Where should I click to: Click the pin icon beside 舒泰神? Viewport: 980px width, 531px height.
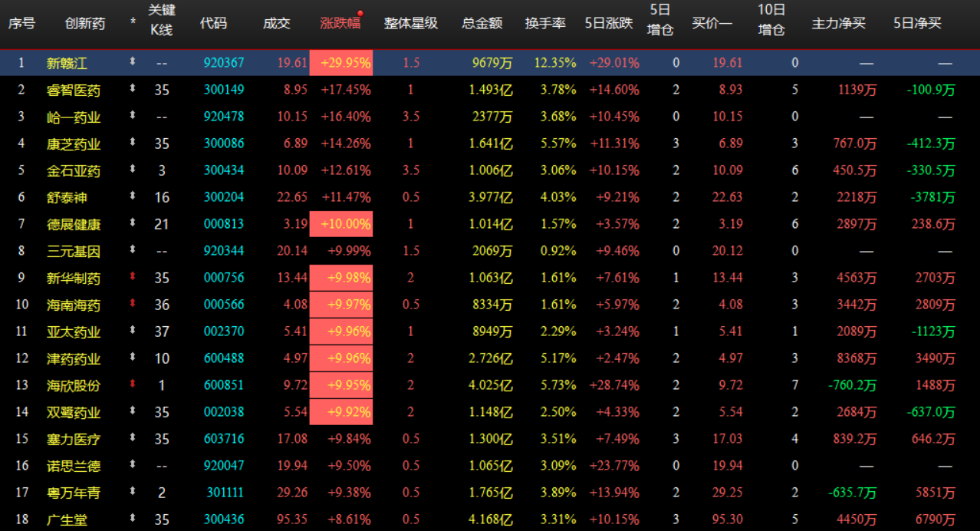point(133,196)
